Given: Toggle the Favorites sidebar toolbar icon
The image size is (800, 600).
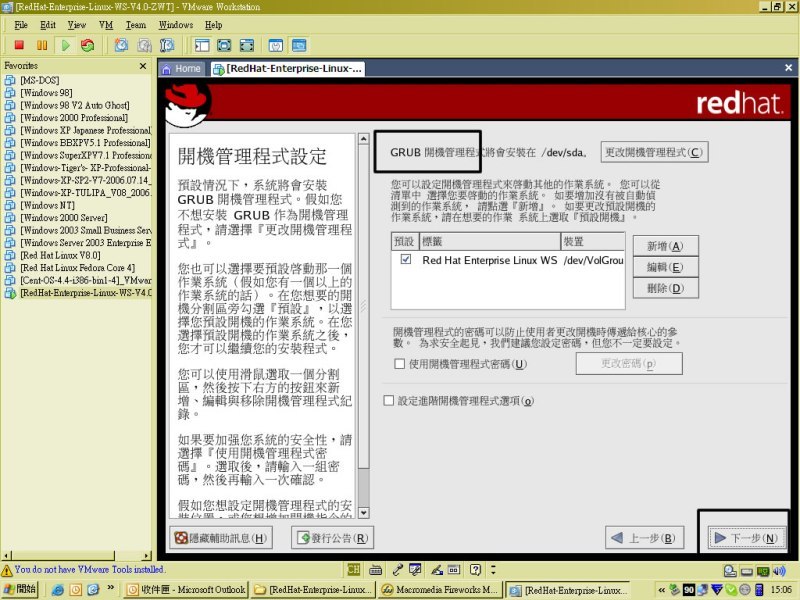Looking at the screenshot, I should 202,45.
